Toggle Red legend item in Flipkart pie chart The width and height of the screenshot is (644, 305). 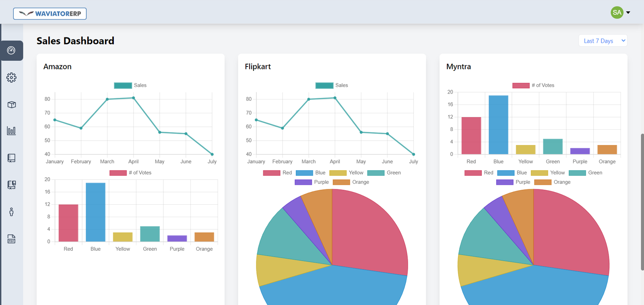pos(277,173)
